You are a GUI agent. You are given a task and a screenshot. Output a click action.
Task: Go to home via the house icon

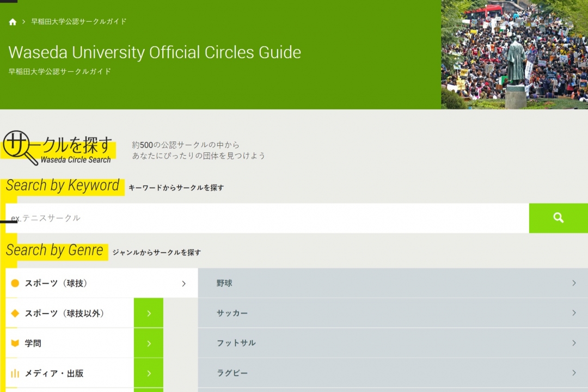pyautogui.click(x=13, y=22)
